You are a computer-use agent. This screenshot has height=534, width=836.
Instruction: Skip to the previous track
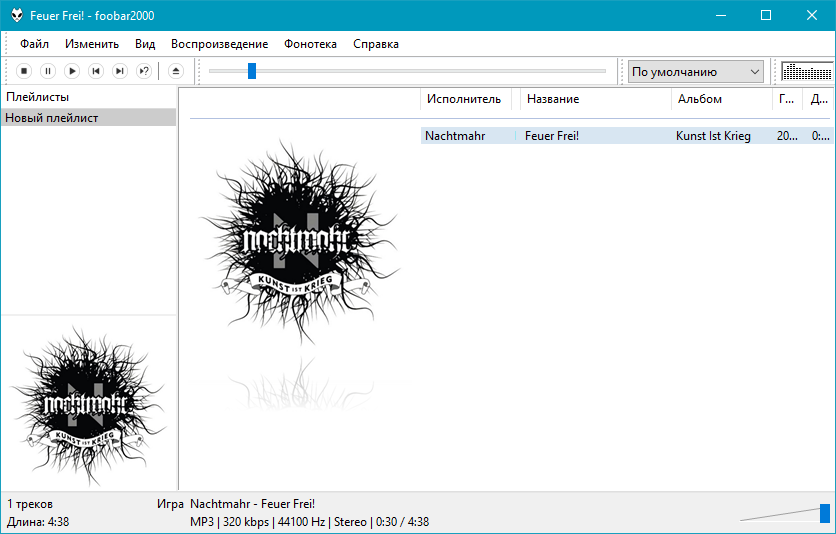(x=96, y=71)
